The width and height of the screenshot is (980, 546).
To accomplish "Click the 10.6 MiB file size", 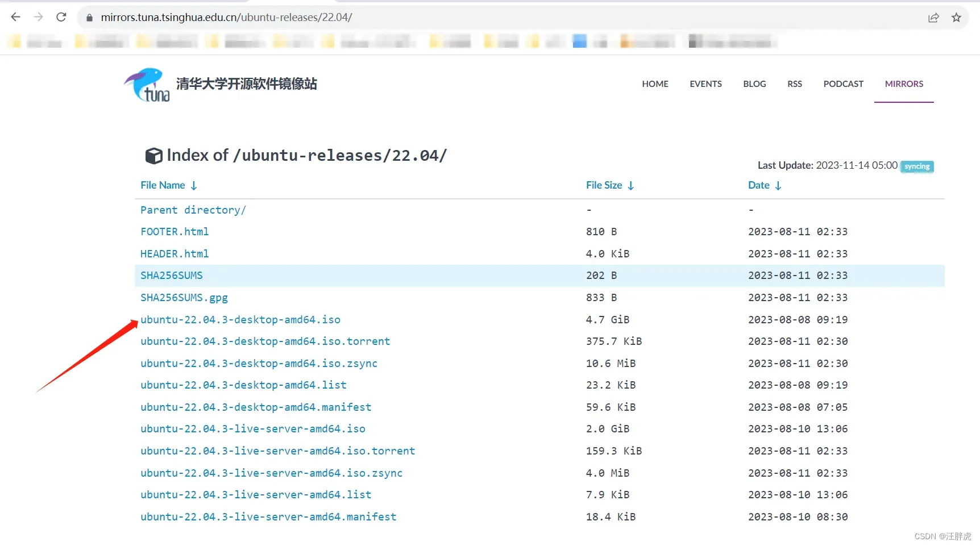I will pyautogui.click(x=611, y=364).
